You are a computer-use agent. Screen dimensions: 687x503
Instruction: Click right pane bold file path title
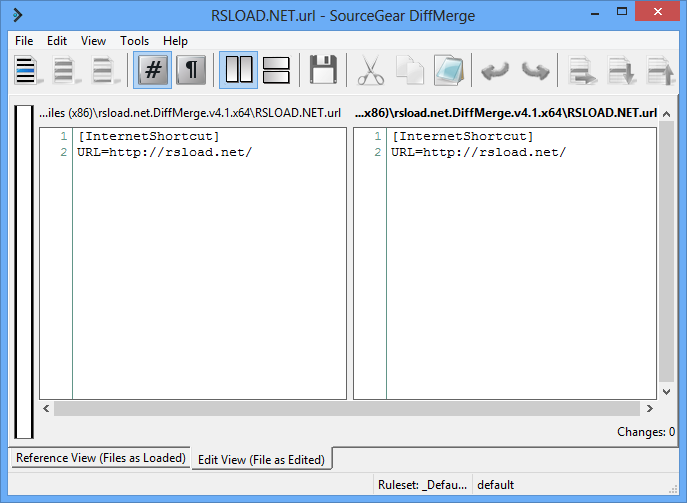[506, 113]
